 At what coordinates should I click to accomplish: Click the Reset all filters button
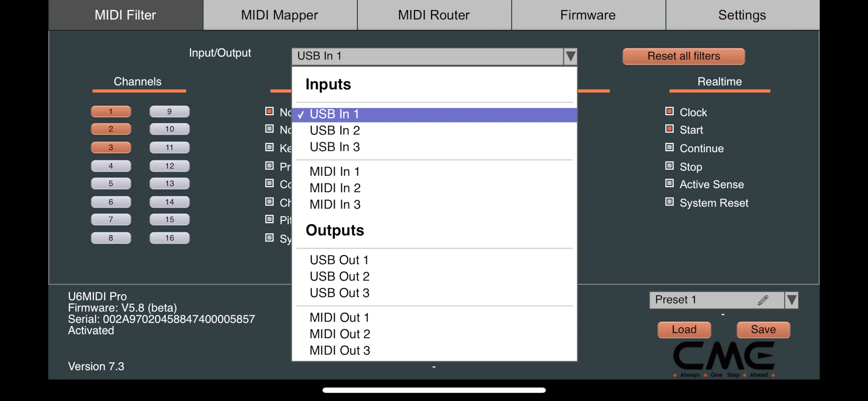point(683,56)
